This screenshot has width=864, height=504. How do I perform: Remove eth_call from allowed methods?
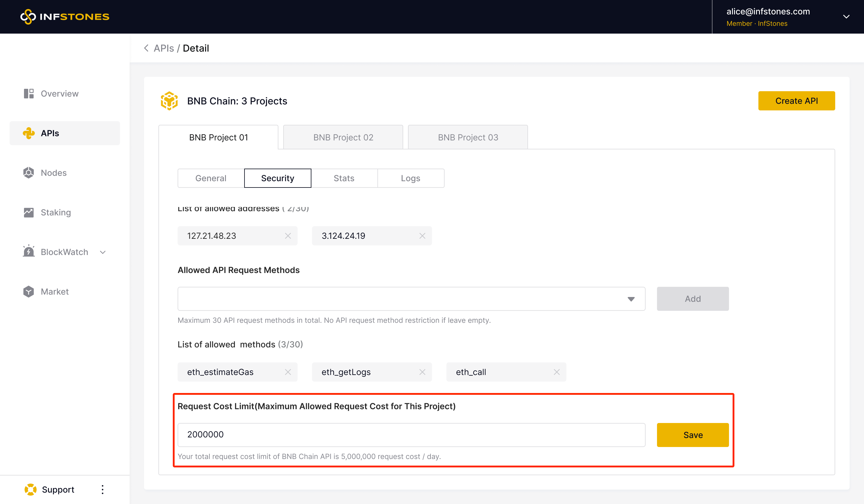(x=557, y=372)
